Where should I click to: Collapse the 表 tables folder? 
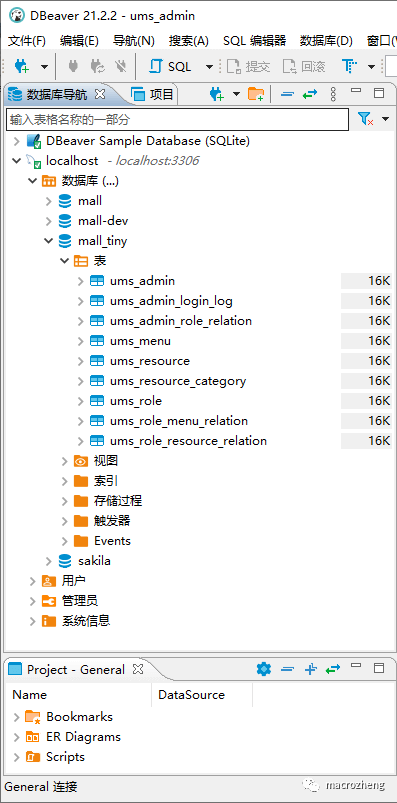tap(64, 261)
